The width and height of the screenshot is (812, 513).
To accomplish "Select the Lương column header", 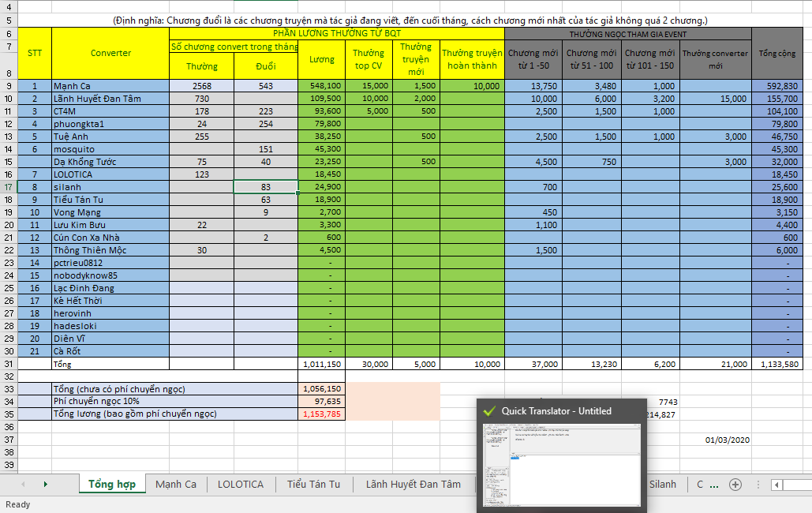I will [322, 60].
